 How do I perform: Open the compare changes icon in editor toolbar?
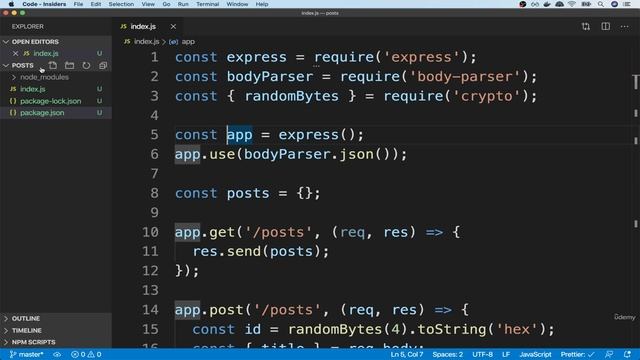pyautogui.click(x=586, y=27)
